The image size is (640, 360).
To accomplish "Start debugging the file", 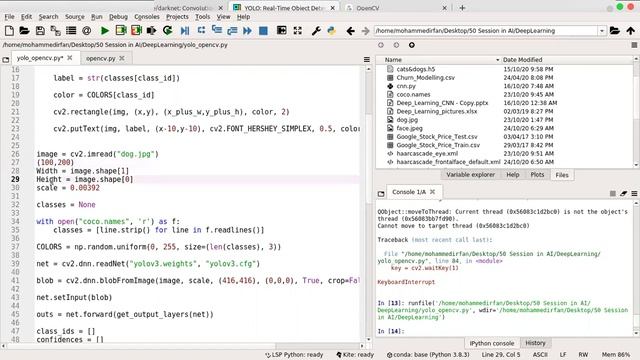I will [x=185, y=31].
